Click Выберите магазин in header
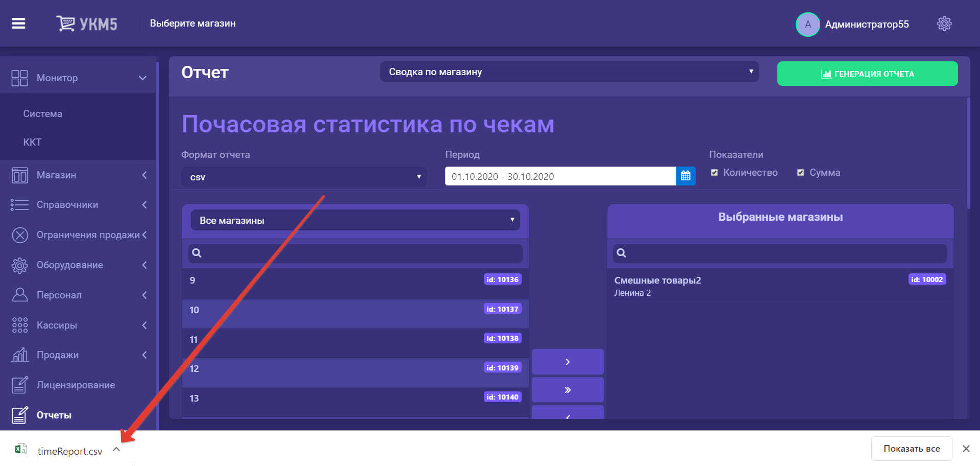Screen dimensions: 980x466 pos(192,24)
